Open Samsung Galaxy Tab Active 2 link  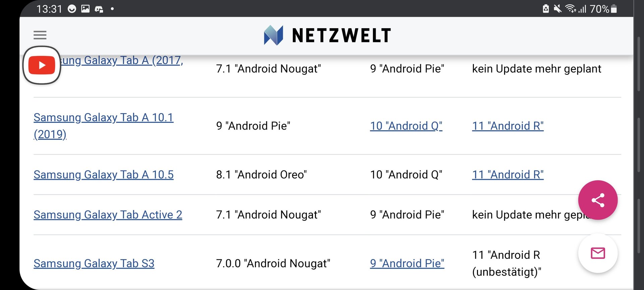[x=108, y=214]
